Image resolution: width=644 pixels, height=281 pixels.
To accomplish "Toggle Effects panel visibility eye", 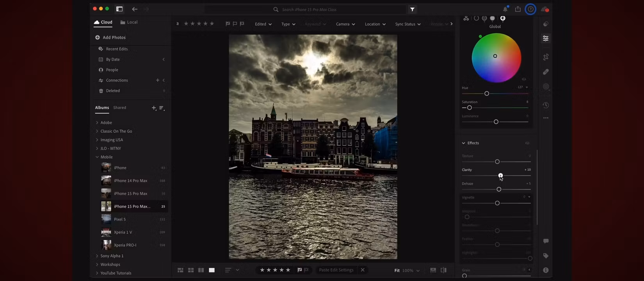I will [x=527, y=143].
